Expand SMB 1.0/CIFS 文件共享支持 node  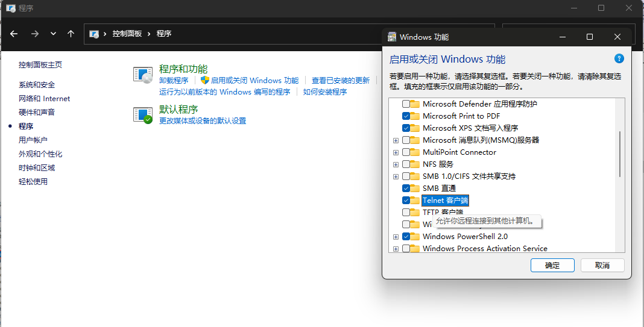tap(396, 177)
